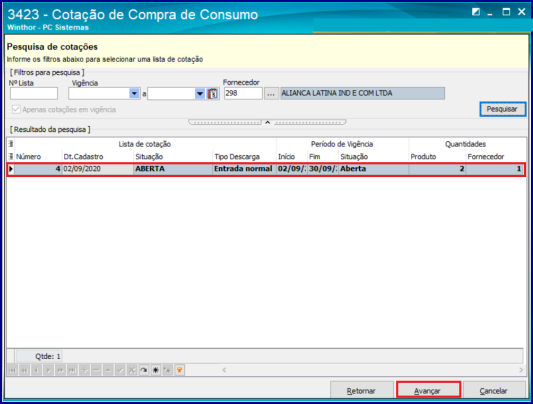
Task: Click the 'Aberta' vigência status cell
Action: coord(374,169)
